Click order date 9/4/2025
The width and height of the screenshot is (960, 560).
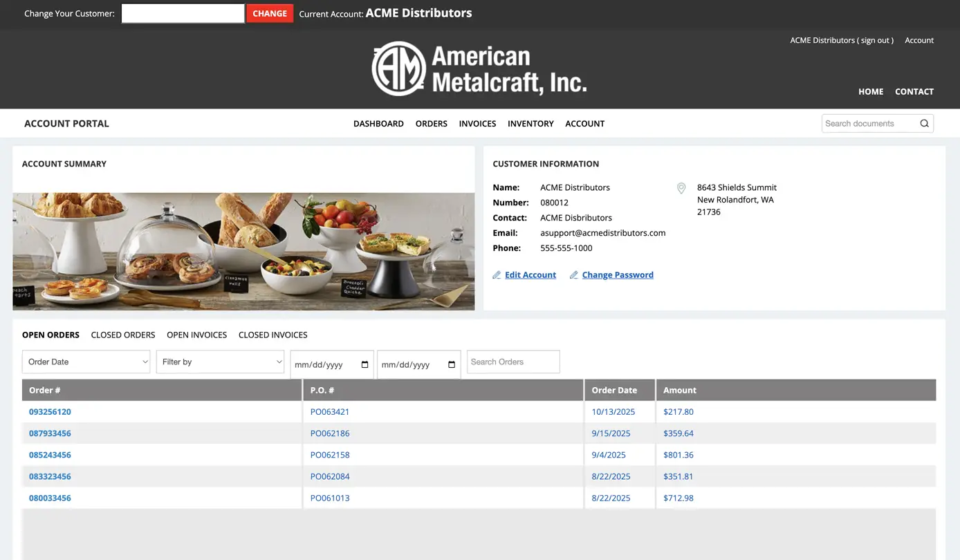[x=609, y=455]
